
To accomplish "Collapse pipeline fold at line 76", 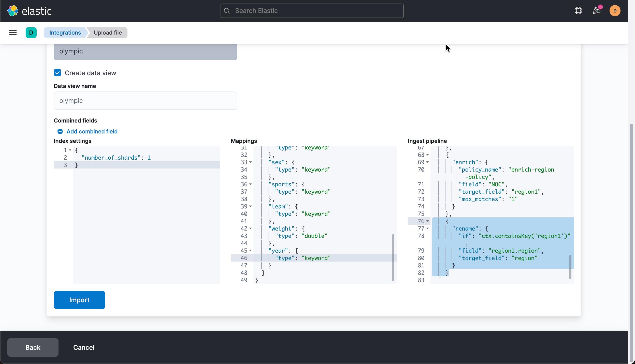I will click(x=427, y=221).
